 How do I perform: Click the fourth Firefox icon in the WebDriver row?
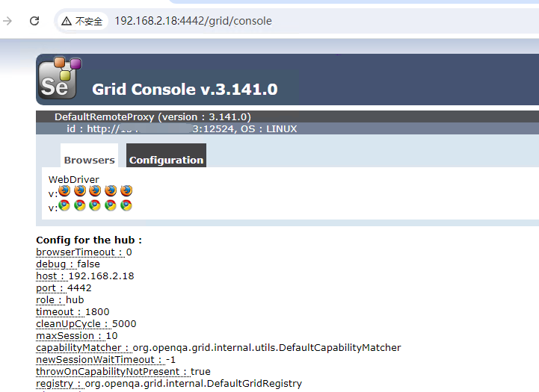[111, 190]
